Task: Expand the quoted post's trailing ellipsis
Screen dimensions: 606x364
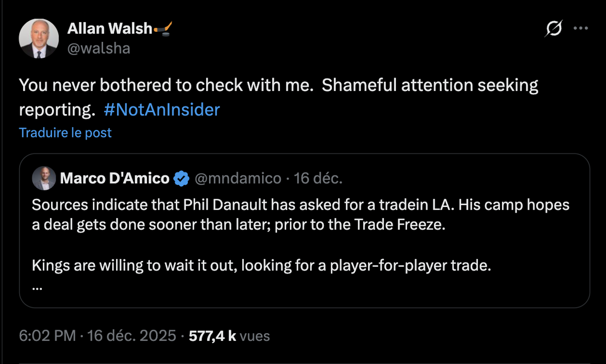Action: (37, 286)
